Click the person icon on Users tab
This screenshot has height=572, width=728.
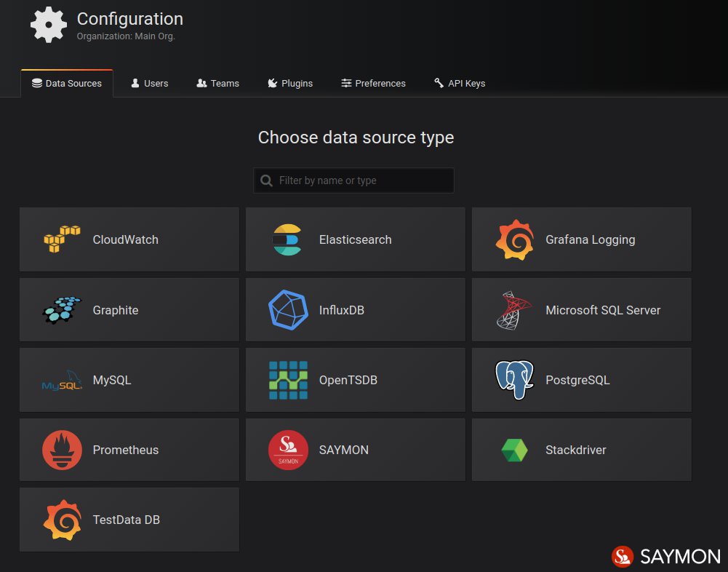(135, 83)
